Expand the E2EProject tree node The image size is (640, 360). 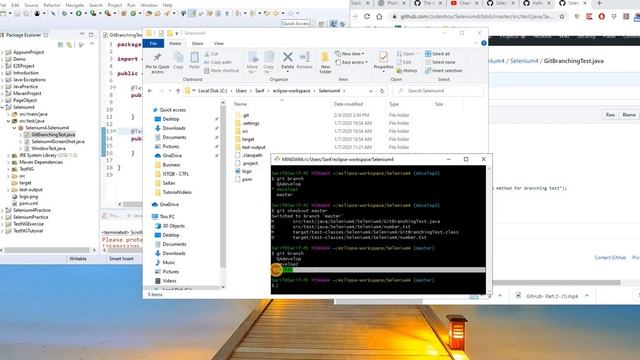pyautogui.click(x=3, y=66)
